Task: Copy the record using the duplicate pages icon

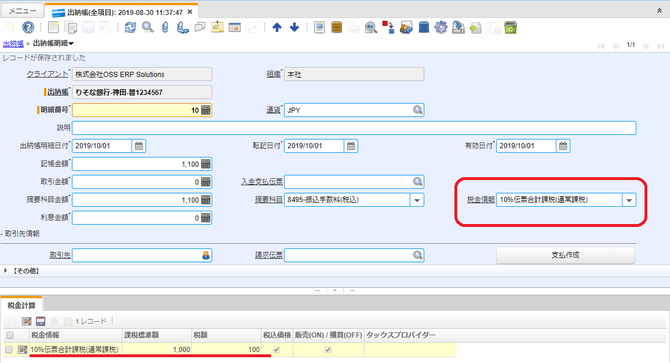Action: click(x=71, y=28)
